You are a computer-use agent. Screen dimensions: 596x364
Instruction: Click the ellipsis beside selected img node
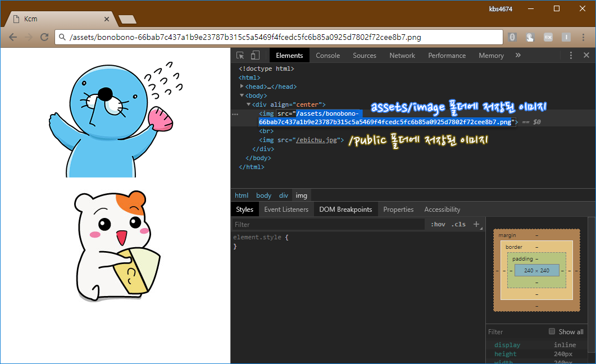[235, 114]
